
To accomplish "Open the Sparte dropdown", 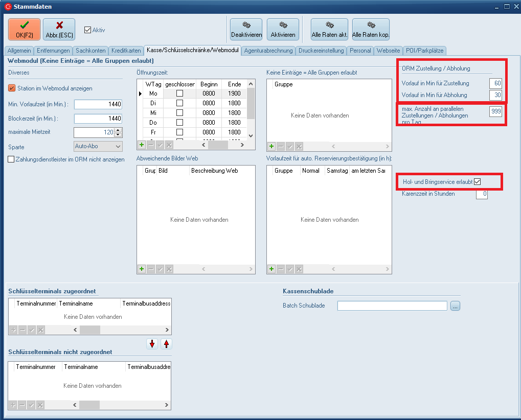I will (x=118, y=147).
